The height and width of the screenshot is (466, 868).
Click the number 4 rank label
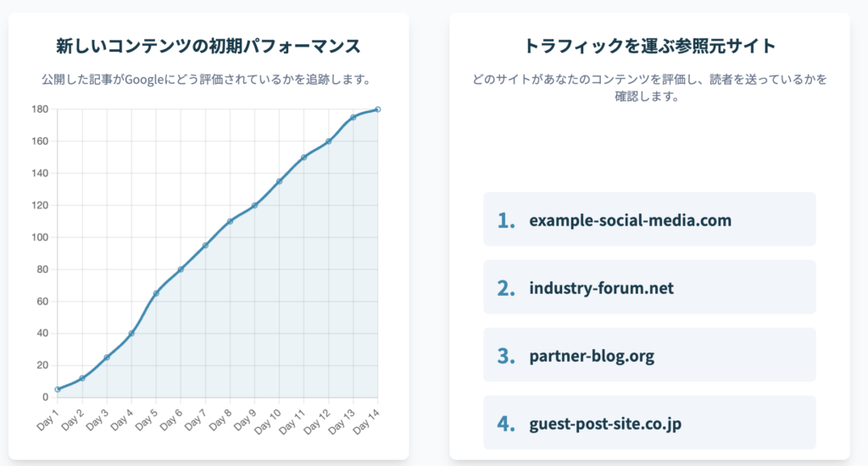(x=506, y=423)
